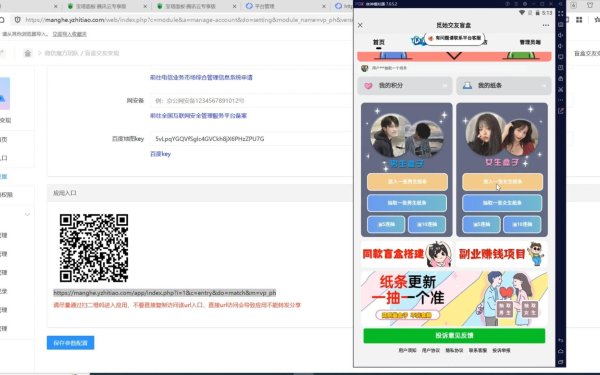The height and width of the screenshot is (375, 600).
Task: Click the browser extensions grid icon
Action: click(x=579, y=20)
